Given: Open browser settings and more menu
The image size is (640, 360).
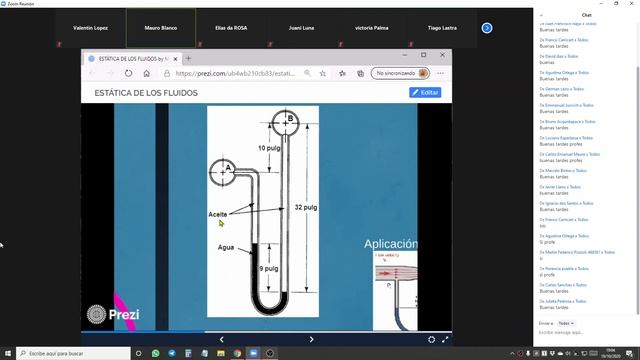Looking at the screenshot, I should point(440,73).
